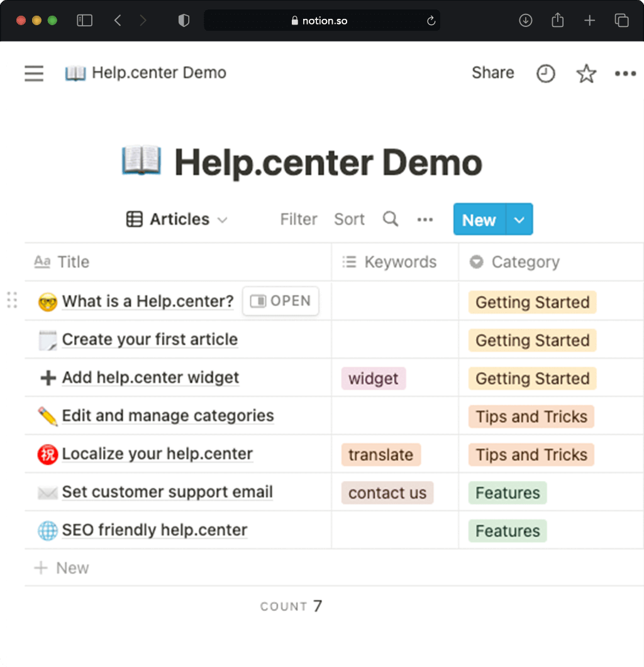
Task: Click the Safari share icon
Action: pyautogui.click(x=557, y=21)
